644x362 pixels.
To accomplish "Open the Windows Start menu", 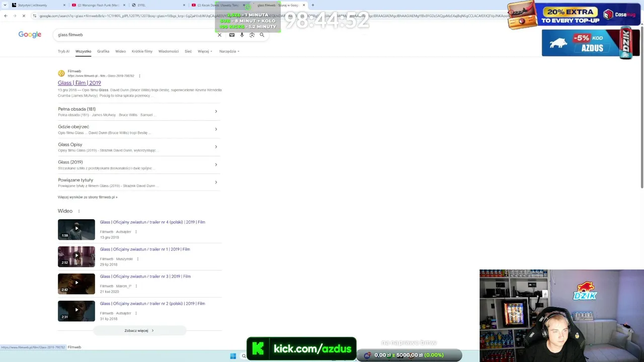I will 233,356.
